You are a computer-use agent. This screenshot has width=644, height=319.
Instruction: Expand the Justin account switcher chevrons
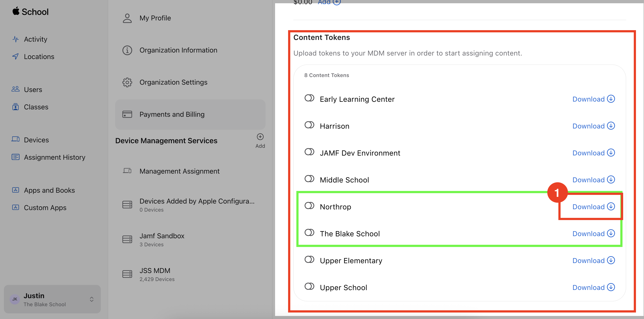coord(92,299)
